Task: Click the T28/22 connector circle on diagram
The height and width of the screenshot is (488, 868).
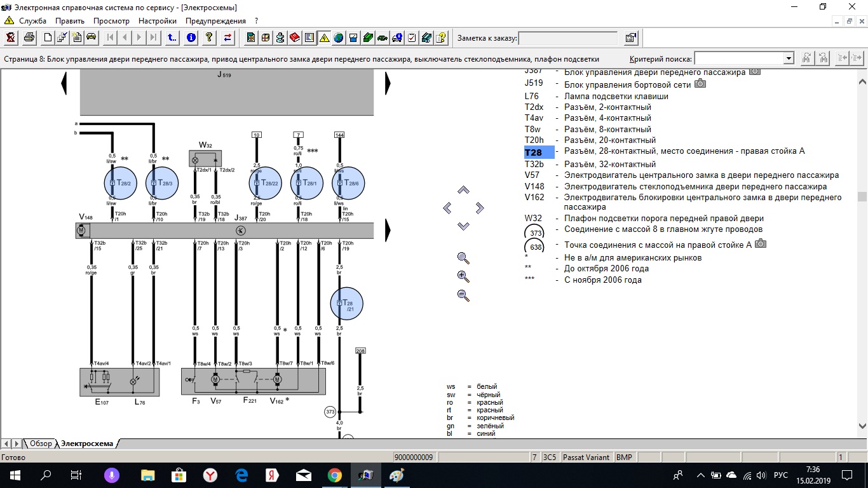Action: click(x=266, y=183)
